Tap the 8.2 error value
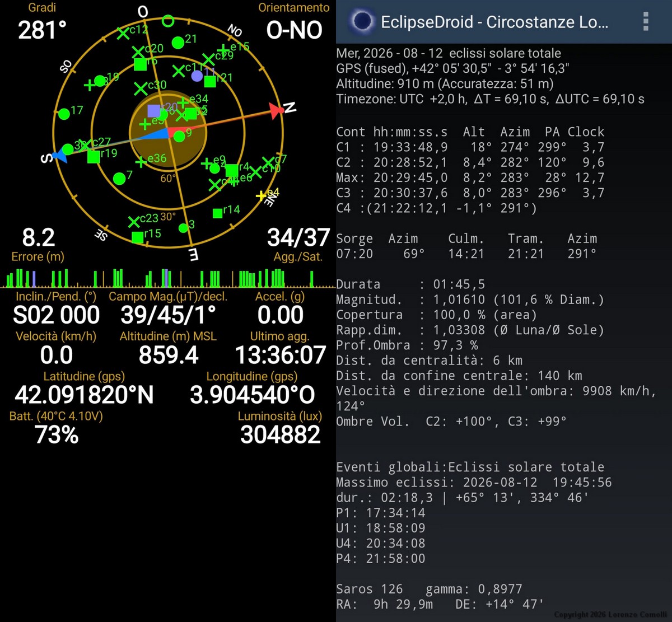672x622 pixels. [39, 238]
